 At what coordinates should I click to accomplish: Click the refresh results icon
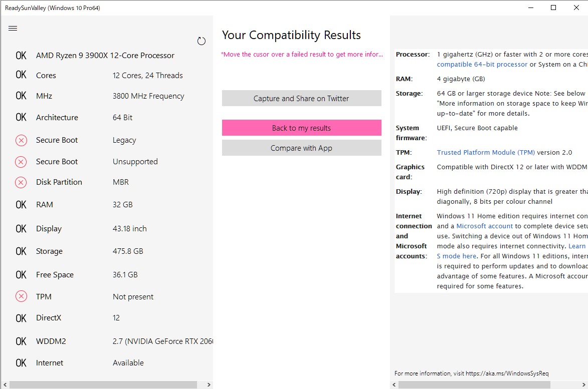coord(202,41)
